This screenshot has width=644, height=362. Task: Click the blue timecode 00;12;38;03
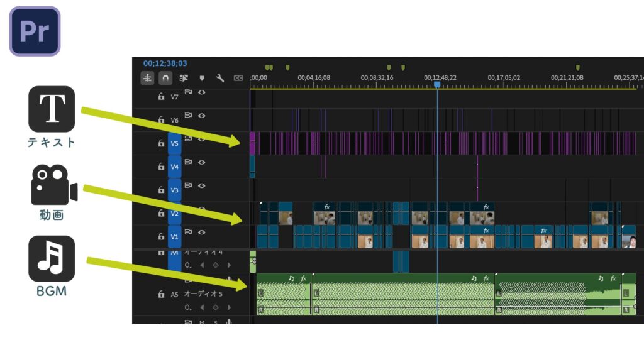tap(165, 63)
